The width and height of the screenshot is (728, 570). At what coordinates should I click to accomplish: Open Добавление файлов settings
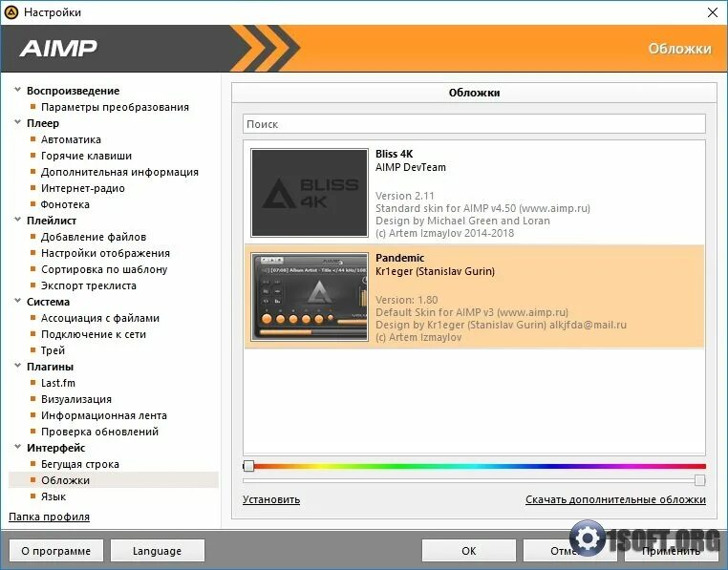point(94,237)
